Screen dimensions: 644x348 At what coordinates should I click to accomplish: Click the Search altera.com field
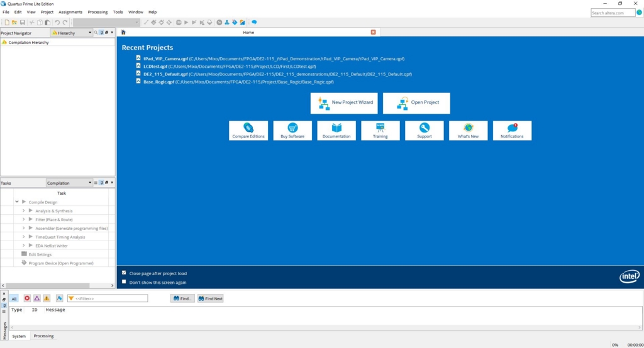click(x=613, y=13)
